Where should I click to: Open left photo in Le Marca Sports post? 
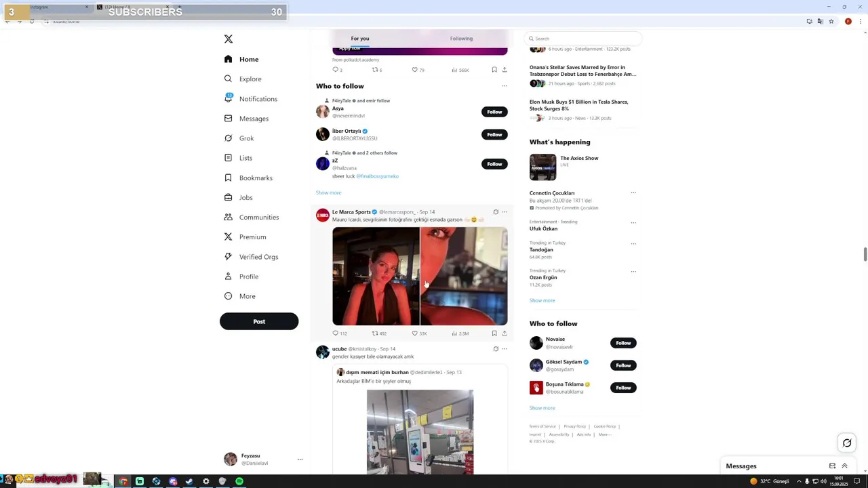376,277
